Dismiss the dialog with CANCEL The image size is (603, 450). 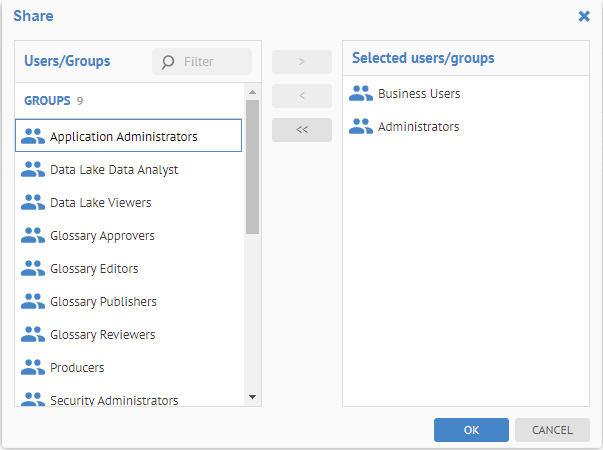(552, 430)
